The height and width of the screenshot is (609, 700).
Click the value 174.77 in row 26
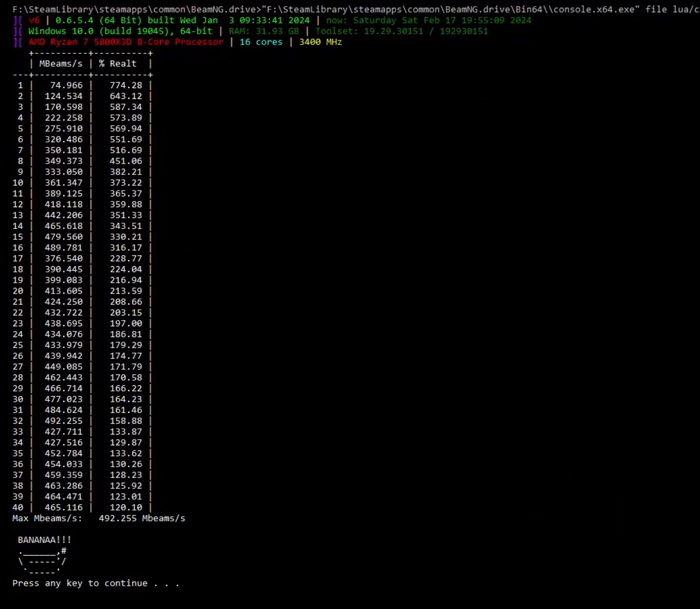(x=126, y=357)
